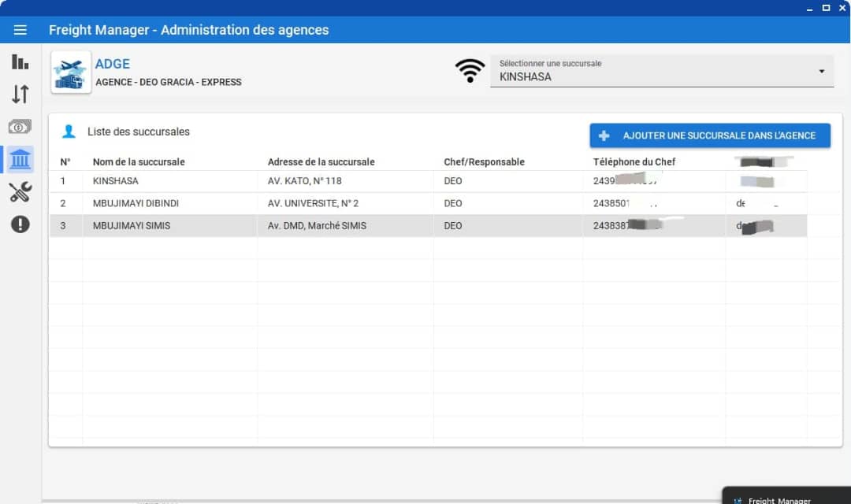851x504 pixels.
Task: Open the Sélectionner une succursale dropdown
Action: [x=662, y=71]
